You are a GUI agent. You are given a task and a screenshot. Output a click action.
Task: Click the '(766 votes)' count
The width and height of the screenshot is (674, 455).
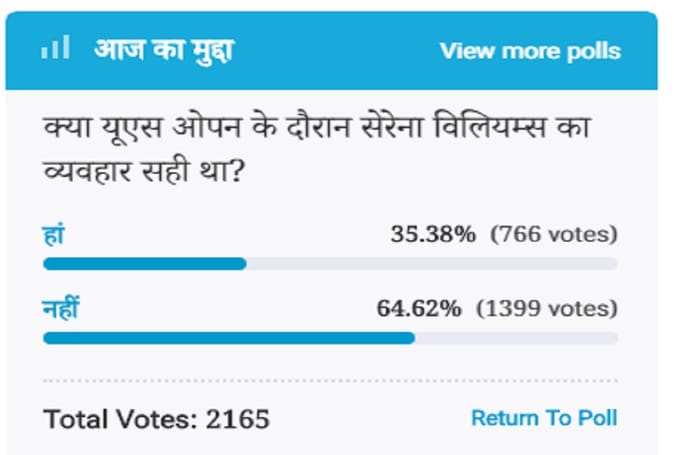coord(553,234)
